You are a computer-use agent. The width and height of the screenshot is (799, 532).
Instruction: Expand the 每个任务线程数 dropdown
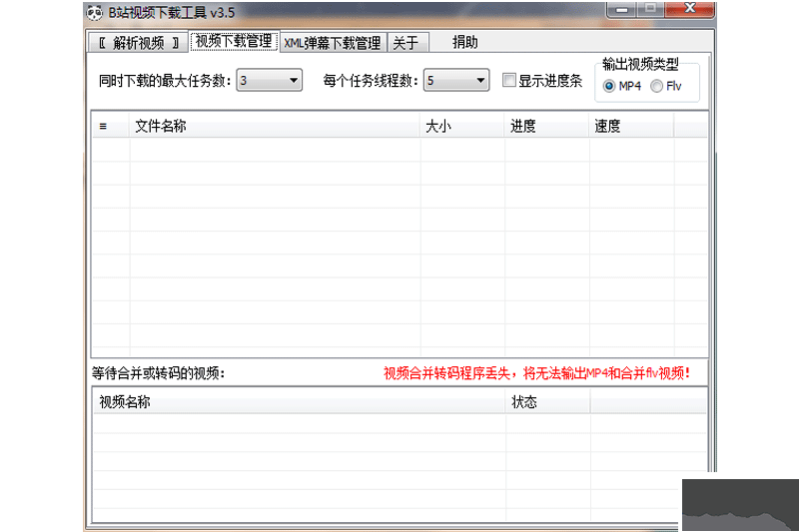(480, 81)
